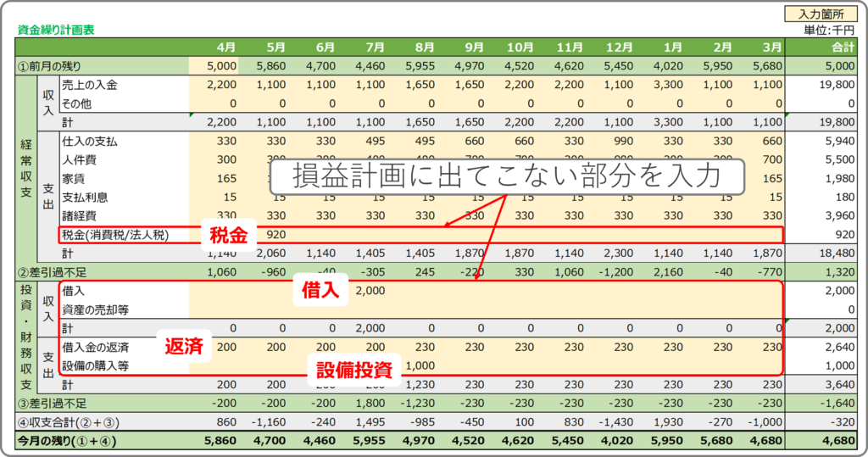
Task: Click the 設備の購入等 row label
Action: pyautogui.click(x=95, y=365)
